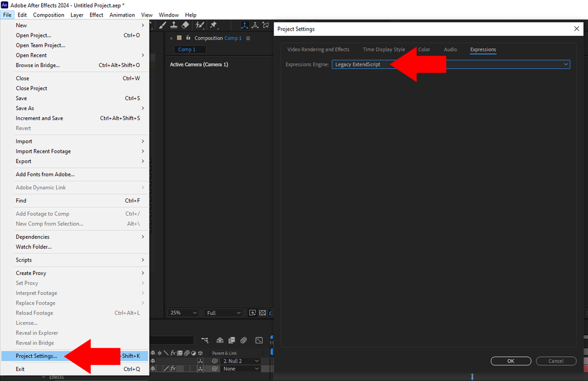The width and height of the screenshot is (588, 381).
Task: Enable Motion Blur for the composition
Action: 243,340
